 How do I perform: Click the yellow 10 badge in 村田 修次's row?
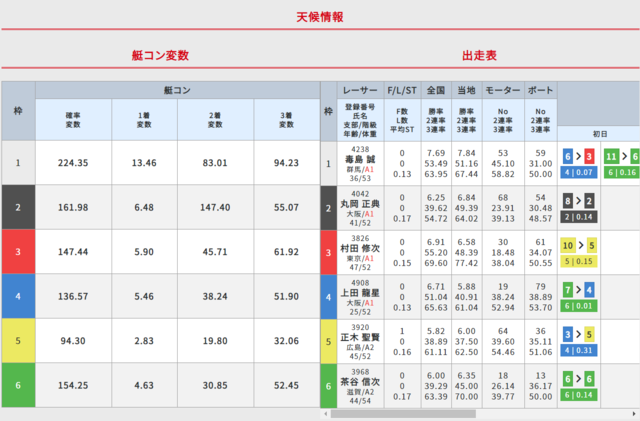(568, 246)
